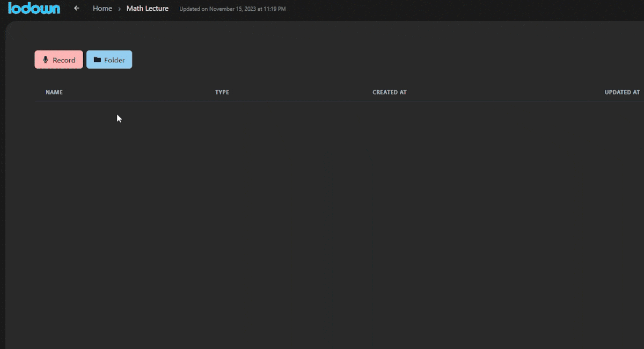Sort by the UPDATED AT column
The height and width of the screenshot is (349, 644).
point(621,92)
